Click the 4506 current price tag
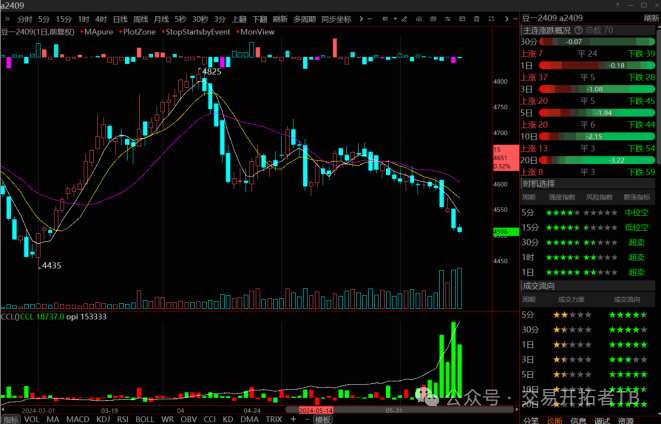Viewport: 661px width, 424px height. [x=506, y=232]
